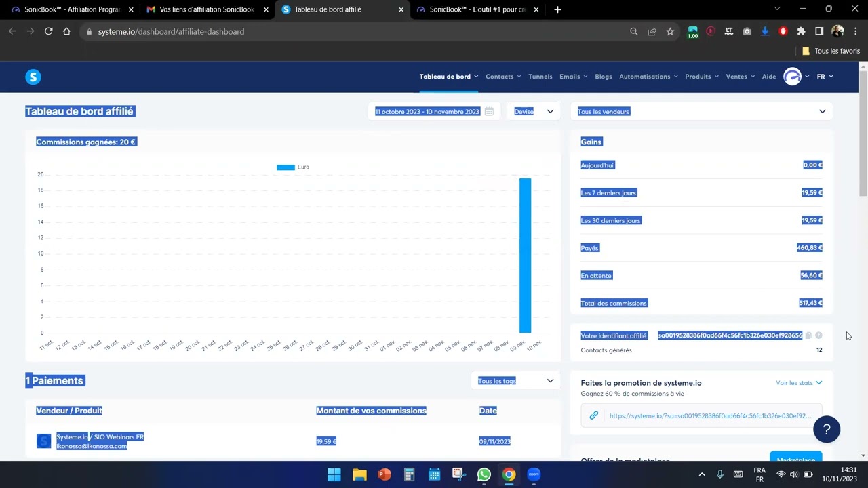The width and height of the screenshot is (868, 488).
Task: Expand the Produits menu
Action: (702, 77)
